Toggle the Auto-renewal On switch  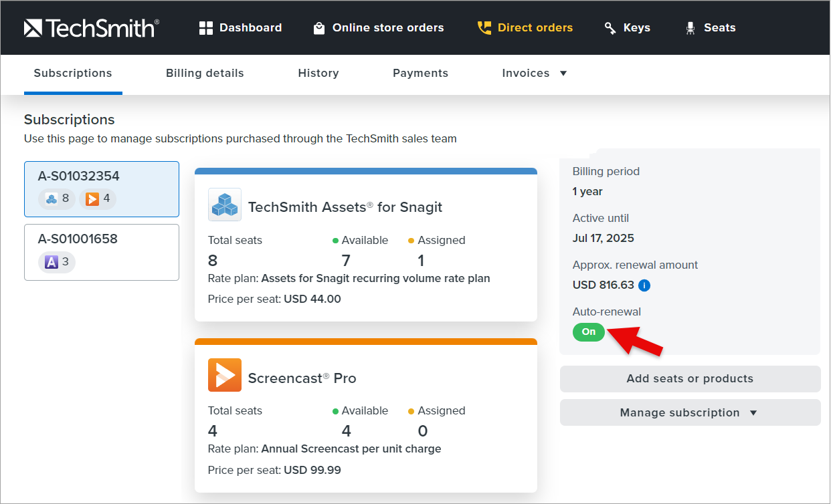(x=589, y=332)
